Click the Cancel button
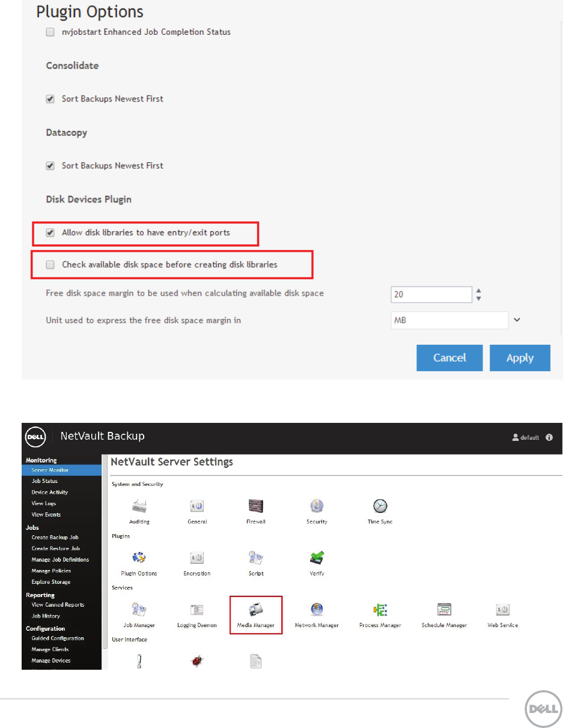563x728 pixels. click(x=449, y=357)
